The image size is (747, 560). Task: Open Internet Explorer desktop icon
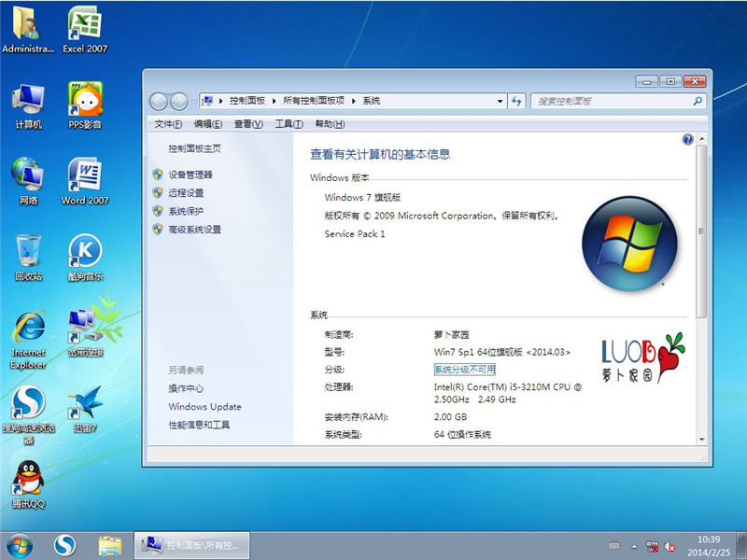pos(29,339)
